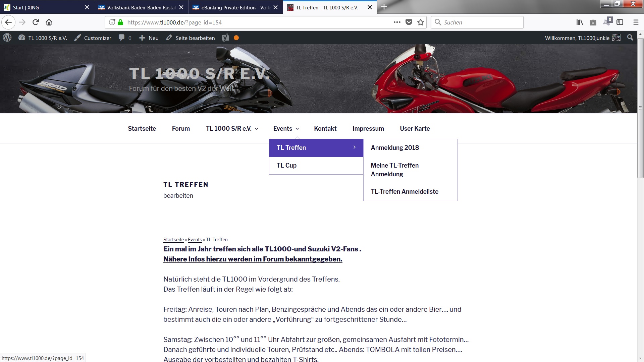The height and width of the screenshot is (362, 644).
Task: Open Yoast SEO admin bar icon
Action: point(225,38)
